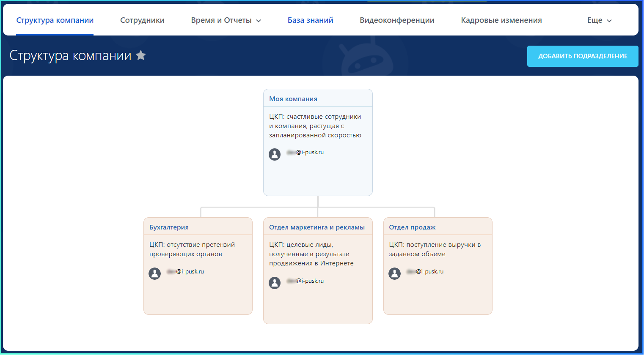
Task: Click the email link in Отдел продаж card
Action: (x=425, y=272)
